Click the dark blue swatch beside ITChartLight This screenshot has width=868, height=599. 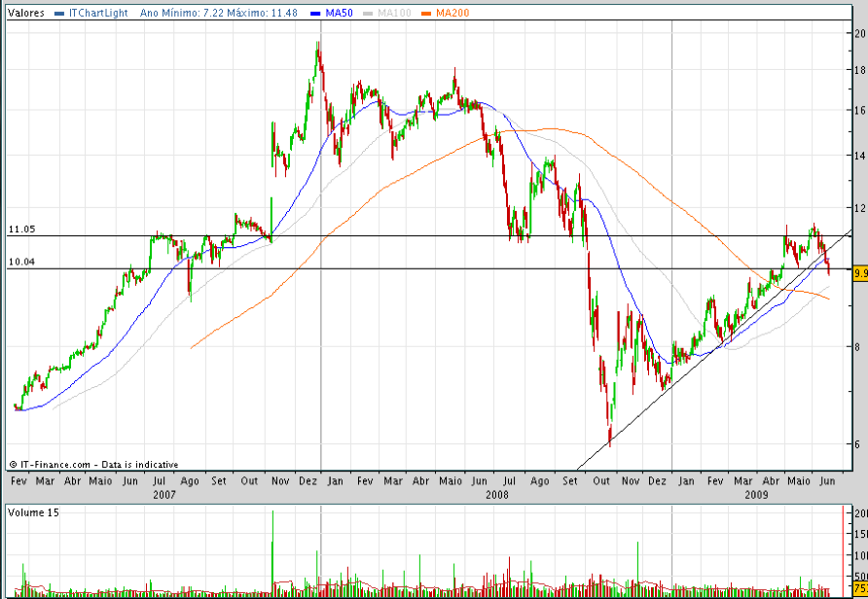point(59,14)
